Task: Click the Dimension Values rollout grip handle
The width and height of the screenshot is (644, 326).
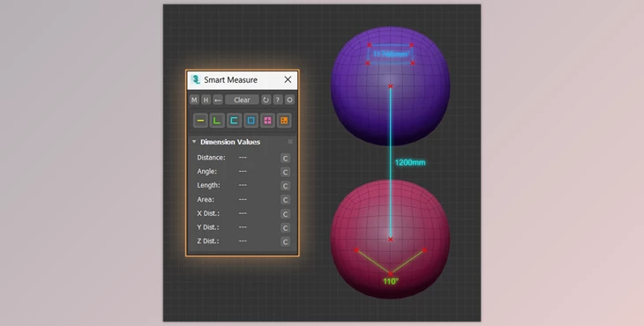Action: pos(290,142)
